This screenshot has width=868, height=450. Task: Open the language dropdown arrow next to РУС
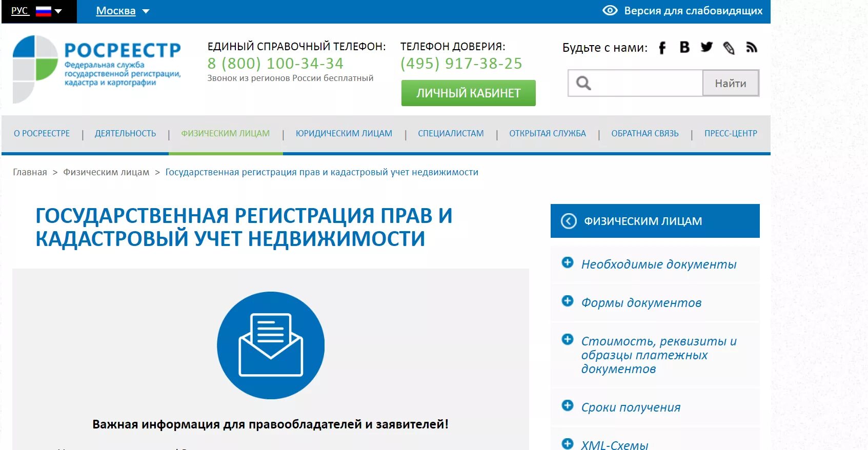[58, 11]
